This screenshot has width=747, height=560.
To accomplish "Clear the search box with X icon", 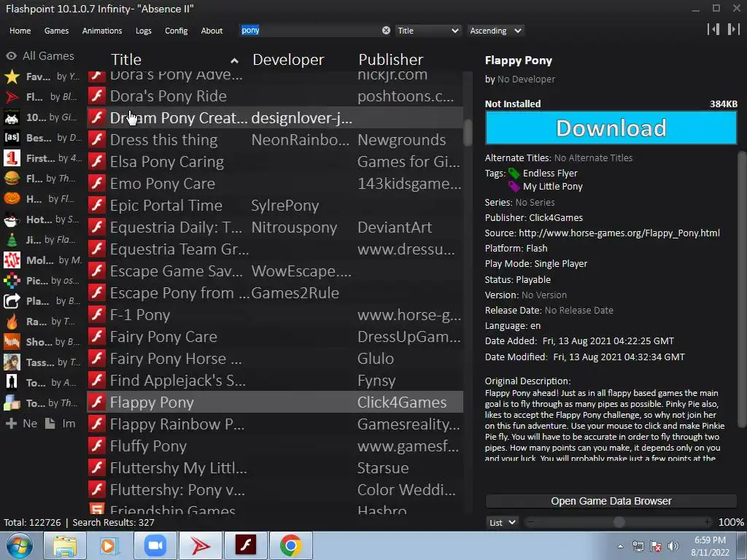I will 386,31.
